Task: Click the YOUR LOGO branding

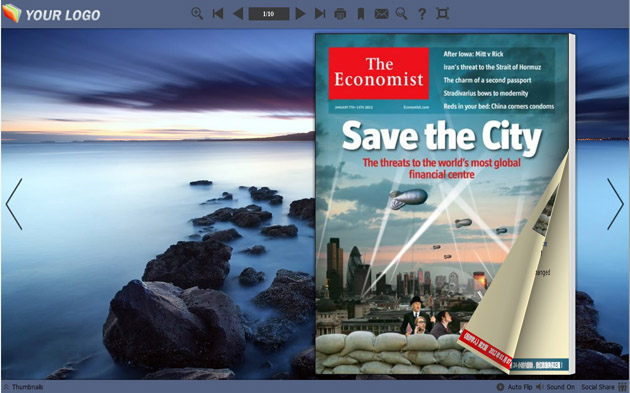Action: pyautogui.click(x=51, y=14)
